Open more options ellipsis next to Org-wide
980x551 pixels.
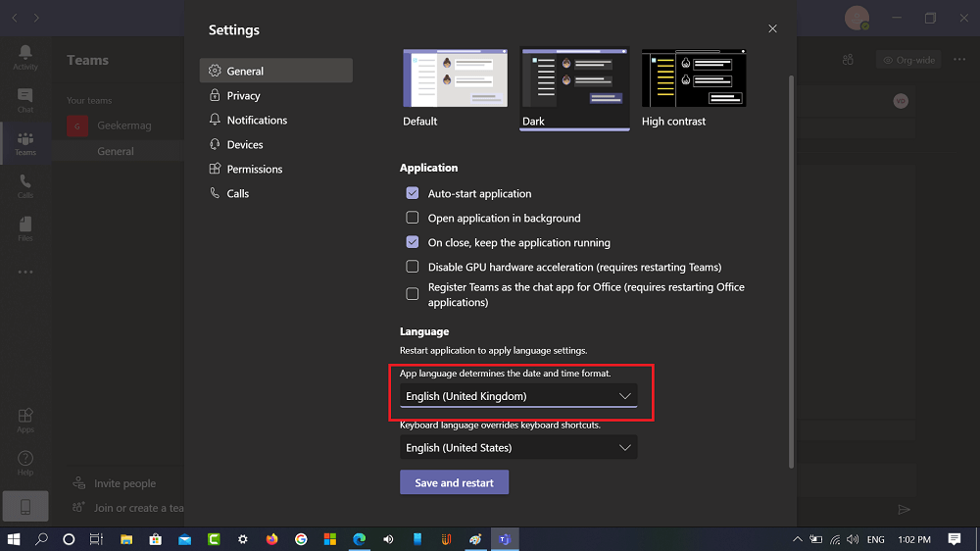click(959, 60)
